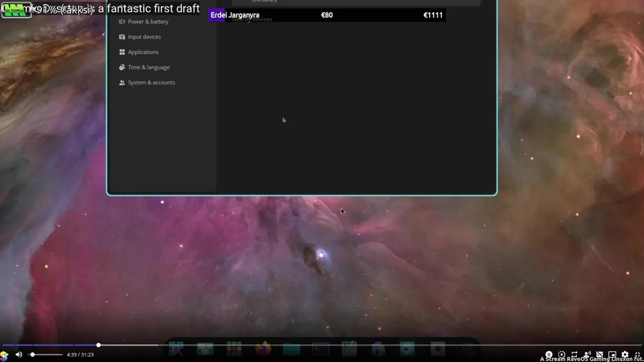Open Firefox from the dock

263,348
